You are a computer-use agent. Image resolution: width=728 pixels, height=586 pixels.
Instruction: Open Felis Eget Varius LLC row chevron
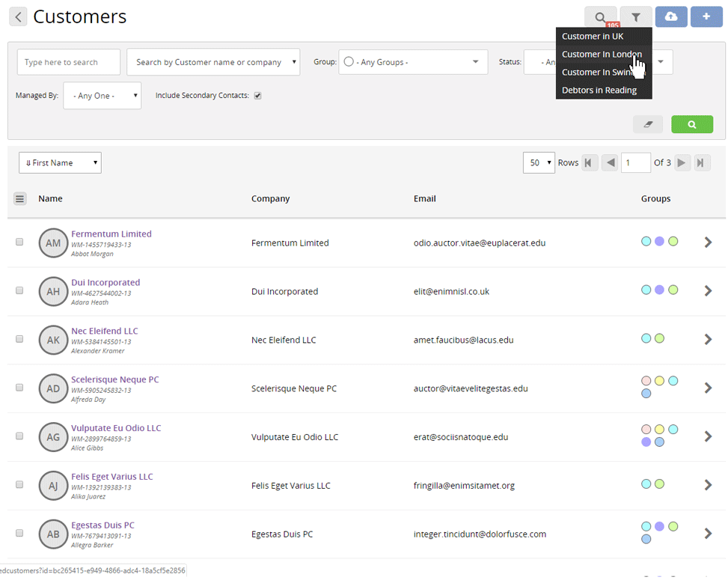tap(708, 485)
